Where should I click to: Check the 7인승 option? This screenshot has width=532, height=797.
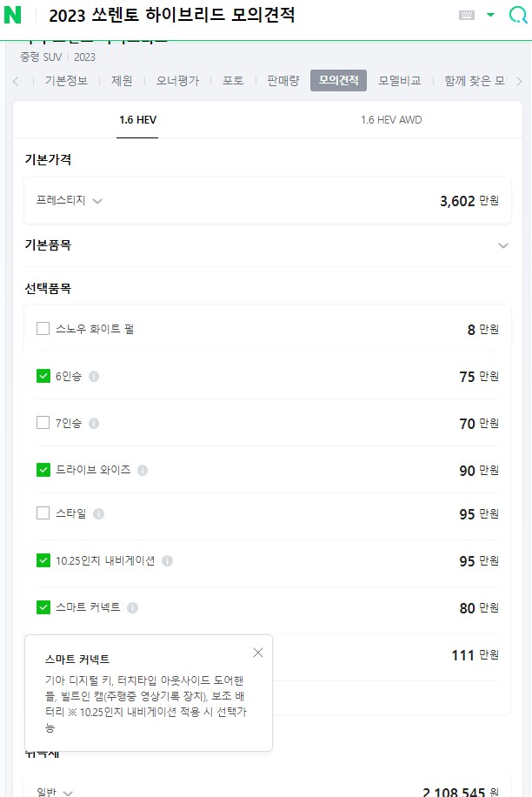(43, 423)
